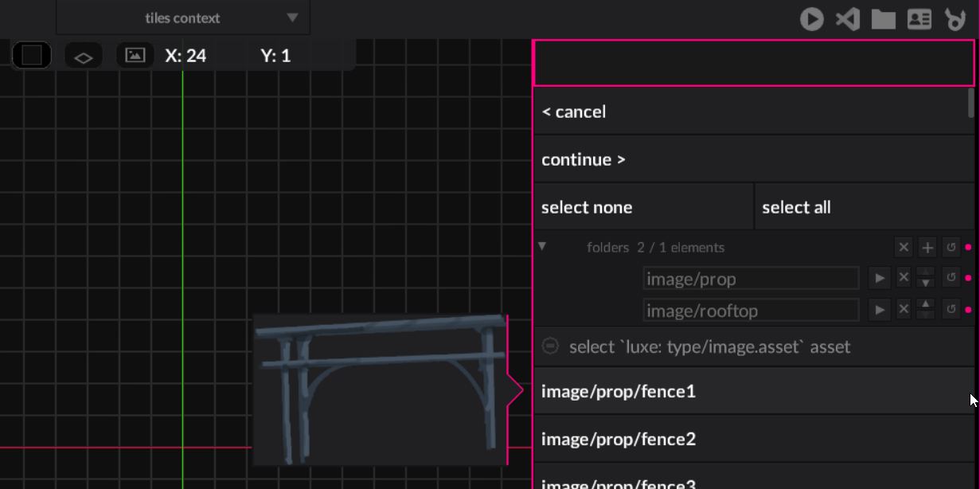Click the ID card profile icon
Image resolution: width=980 pixels, height=489 pixels.
(x=919, y=19)
